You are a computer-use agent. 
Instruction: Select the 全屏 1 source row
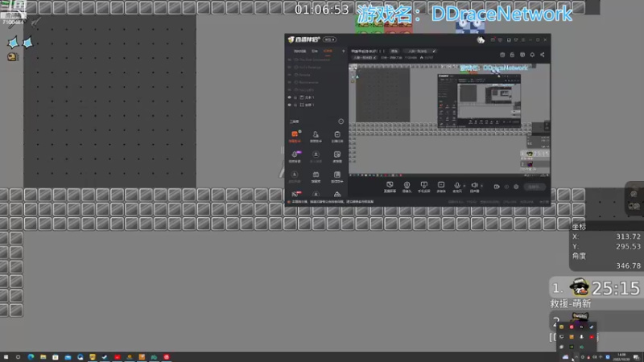[316, 105]
